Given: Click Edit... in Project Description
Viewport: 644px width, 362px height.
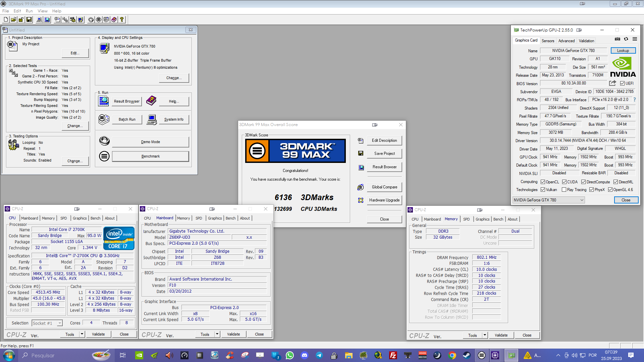Looking at the screenshot, I should click(x=75, y=53).
